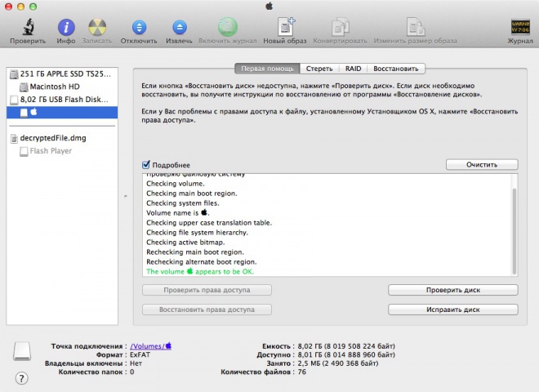Click the 'Checking main boot region.' line
This screenshot has height=392, width=539.
pyautogui.click(x=192, y=194)
